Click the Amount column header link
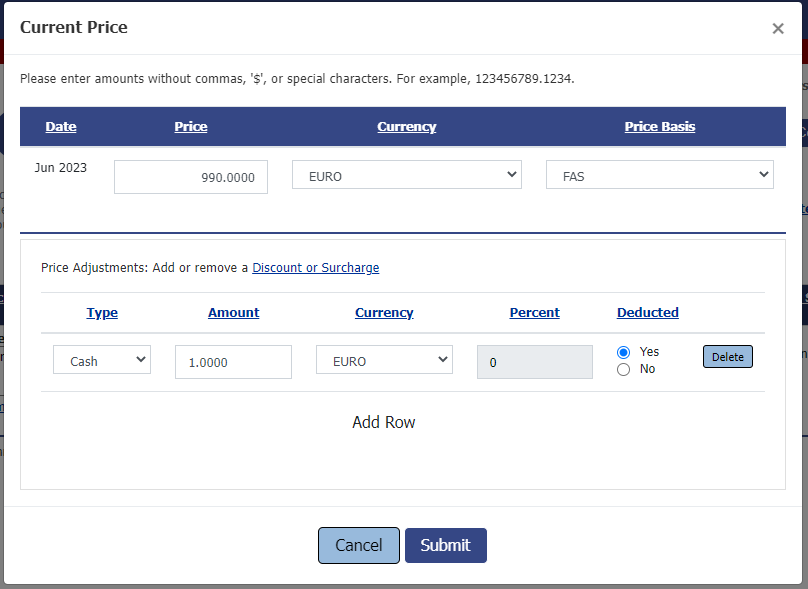Image resolution: width=808 pixels, height=589 pixels. click(234, 313)
